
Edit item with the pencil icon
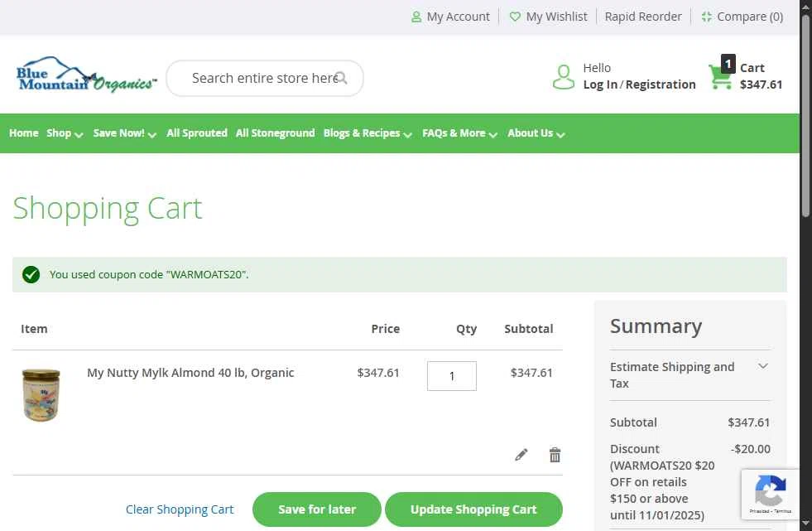[521, 455]
